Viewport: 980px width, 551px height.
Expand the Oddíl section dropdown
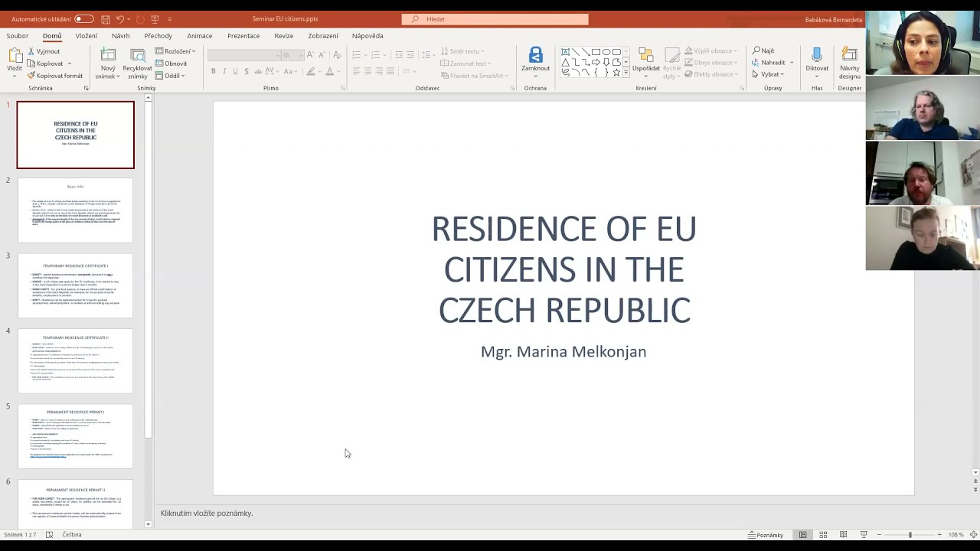[x=170, y=76]
